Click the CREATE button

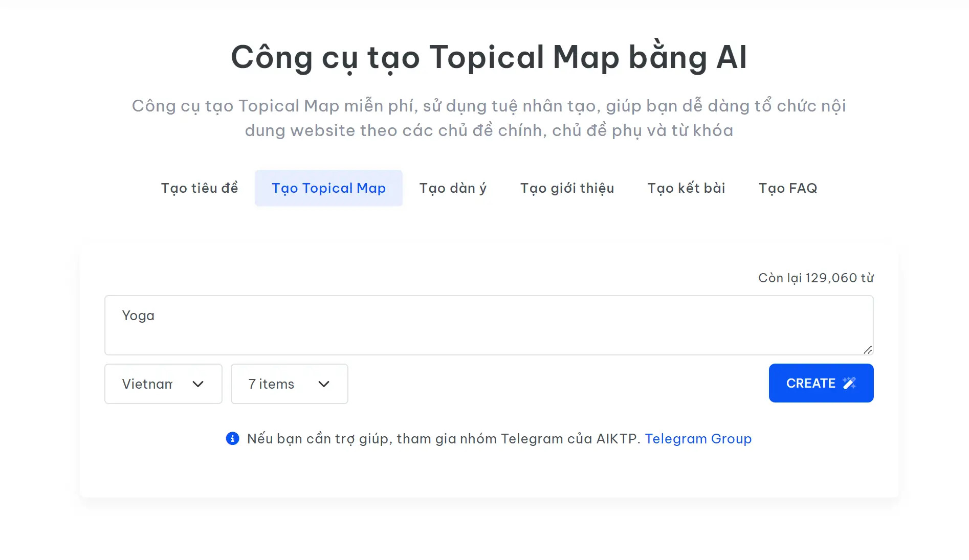[x=821, y=383]
